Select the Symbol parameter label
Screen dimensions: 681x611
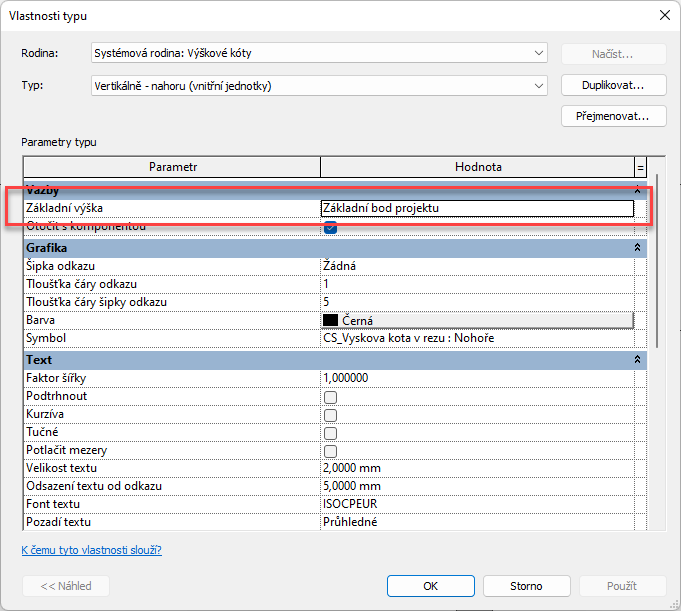click(x=46, y=338)
